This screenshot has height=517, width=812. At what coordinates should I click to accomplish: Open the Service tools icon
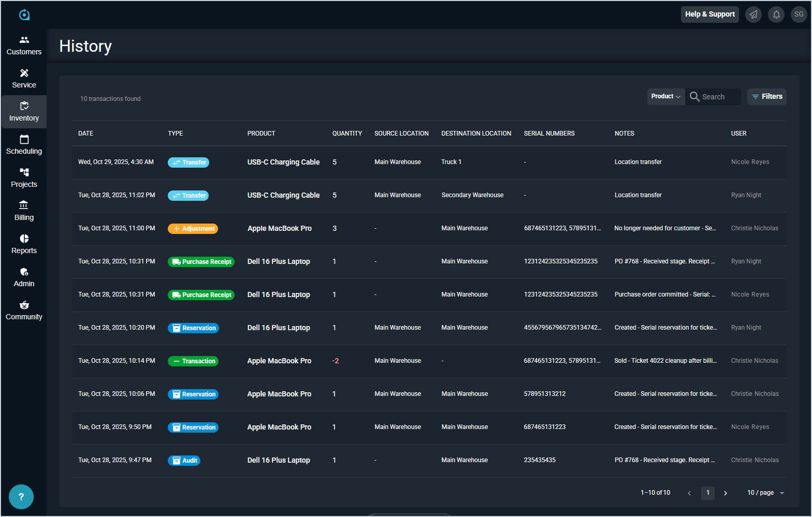pos(24,73)
